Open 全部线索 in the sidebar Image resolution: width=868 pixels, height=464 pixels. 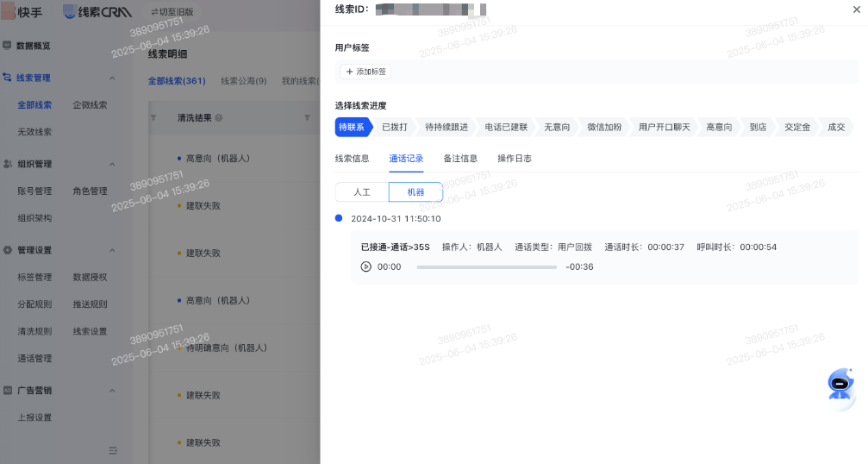point(34,104)
